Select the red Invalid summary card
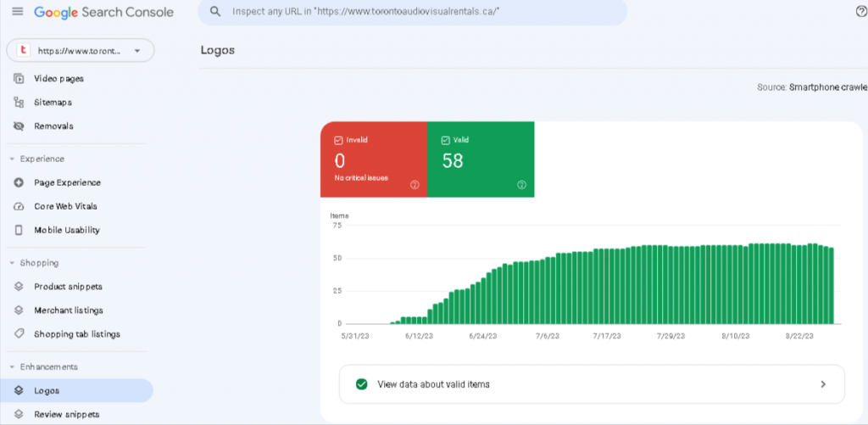868x425 pixels. 374,159
